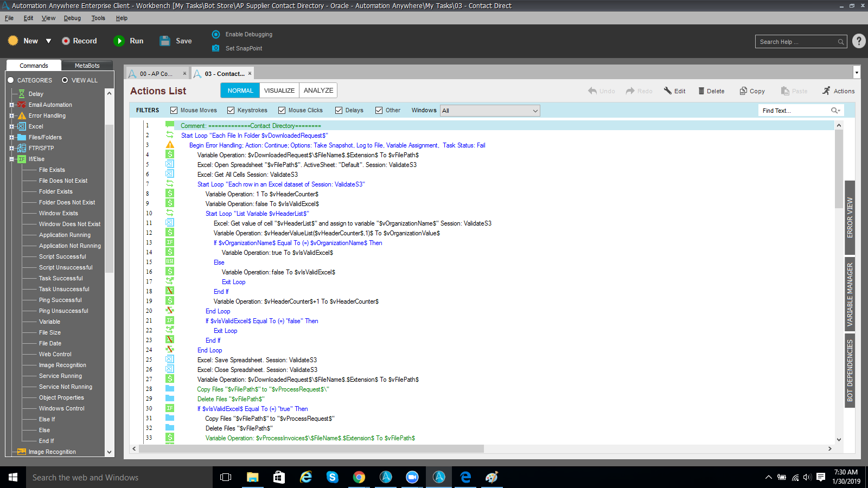Toggle the Mouse Moves filter checkbox

click(x=174, y=111)
